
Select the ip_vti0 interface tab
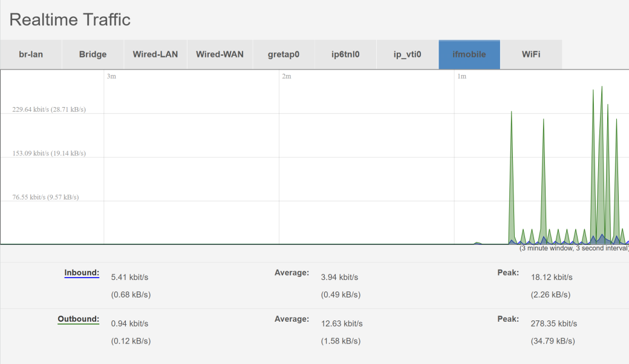(x=407, y=54)
